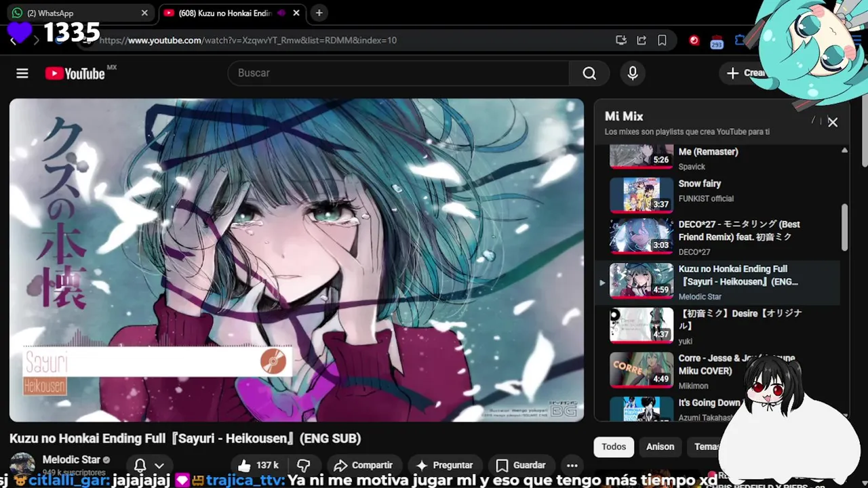Focus the Buscar search field
This screenshot has height=488, width=868.
click(399, 73)
